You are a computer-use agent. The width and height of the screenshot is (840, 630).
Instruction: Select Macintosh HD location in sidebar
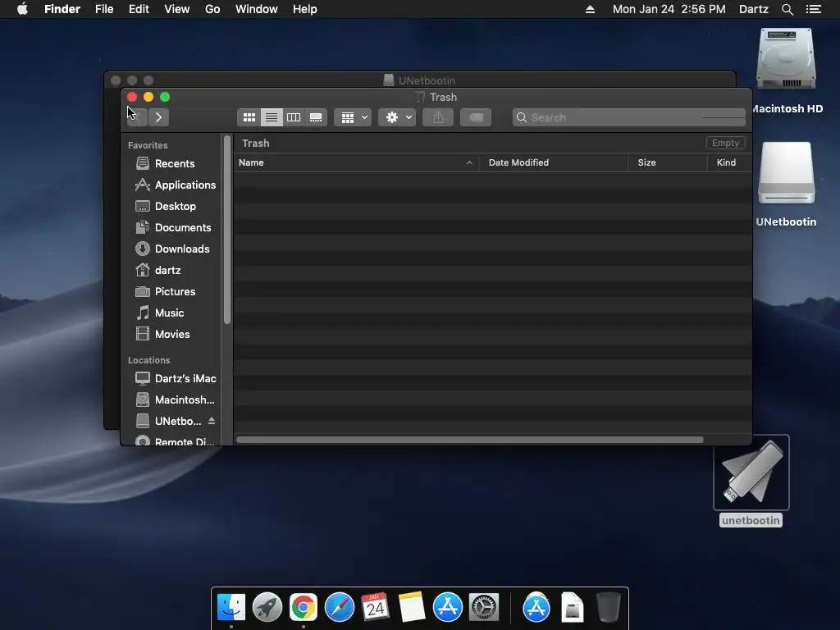click(174, 400)
